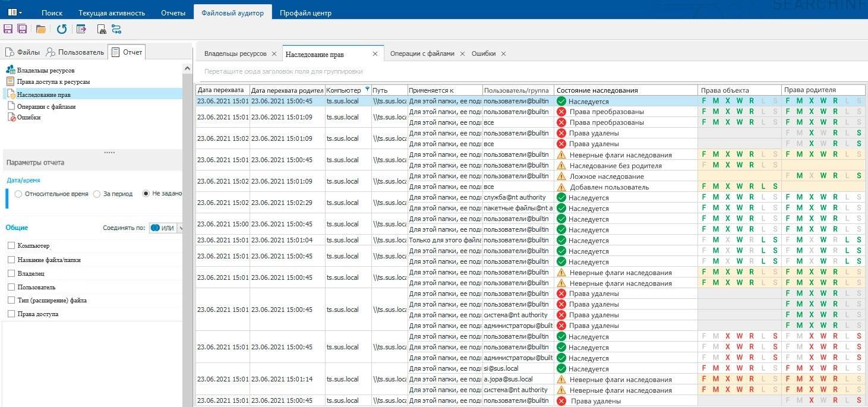
Task: Switch to the 'Пользователь' panel tab
Action: click(x=75, y=52)
